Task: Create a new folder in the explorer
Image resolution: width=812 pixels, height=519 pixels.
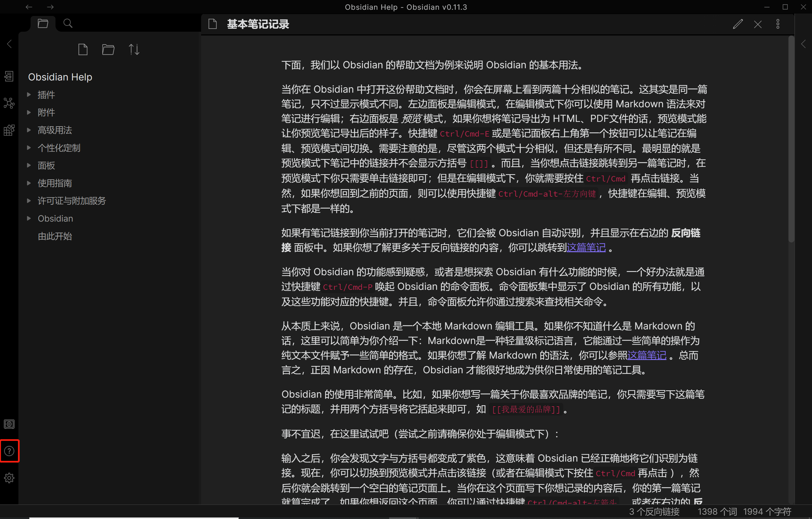Action: coord(108,50)
